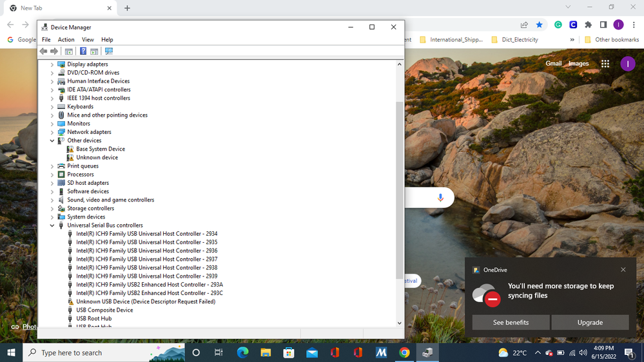644x362 pixels.
Task: Expand the SD host adapters node
Action: pyautogui.click(x=52, y=183)
